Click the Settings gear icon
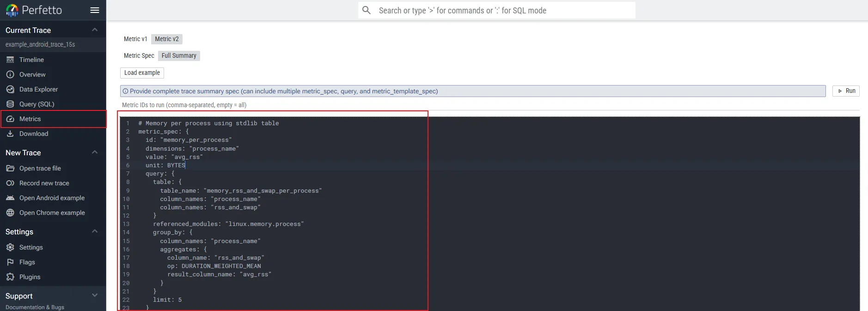 point(10,247)
